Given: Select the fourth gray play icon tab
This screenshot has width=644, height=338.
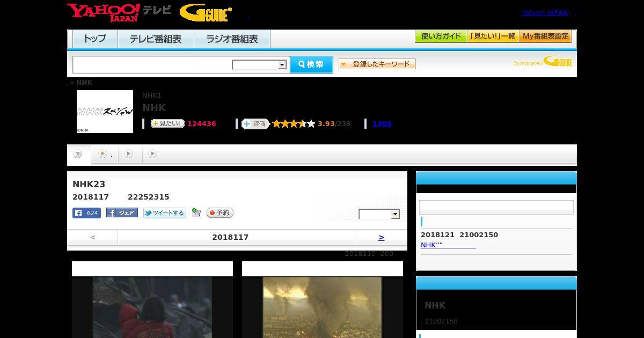Looking at the screenshot, I should (x=153, y=154).
